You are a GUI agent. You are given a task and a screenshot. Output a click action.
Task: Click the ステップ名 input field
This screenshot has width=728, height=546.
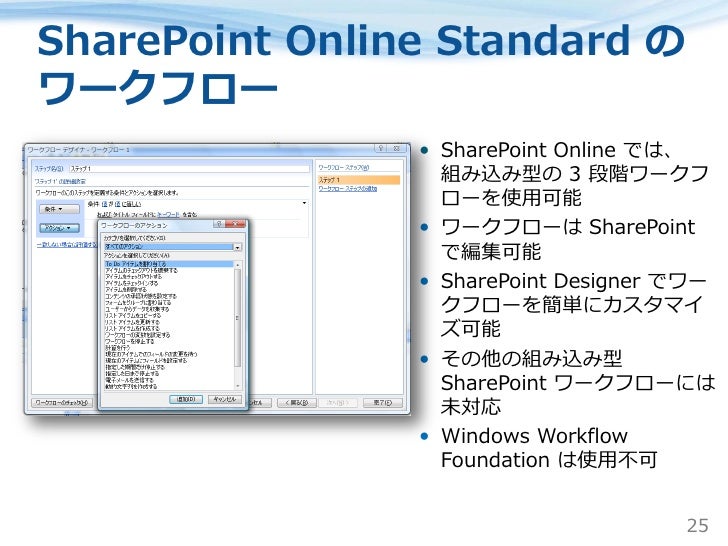pos(189,169)
